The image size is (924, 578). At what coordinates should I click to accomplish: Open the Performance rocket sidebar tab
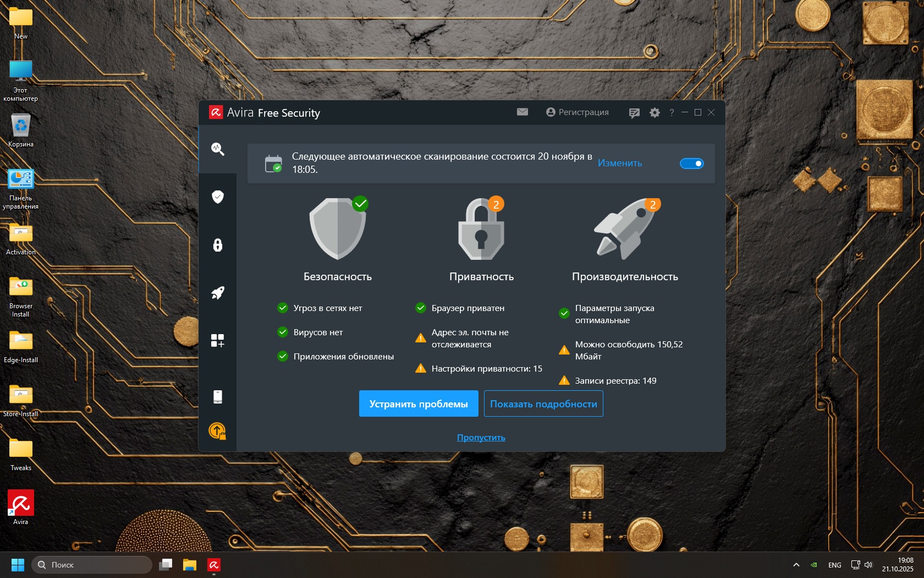pyautogui.click(x=218, y=293)
